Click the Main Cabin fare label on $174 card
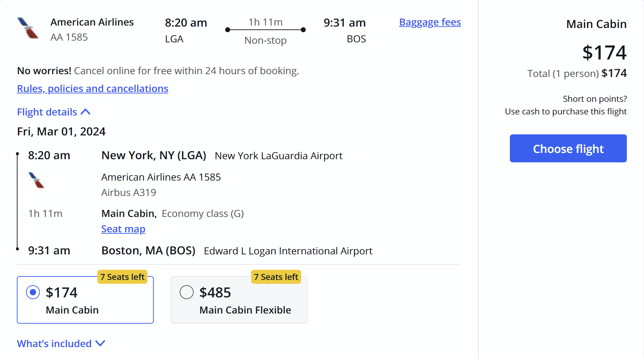 [72, 310]
